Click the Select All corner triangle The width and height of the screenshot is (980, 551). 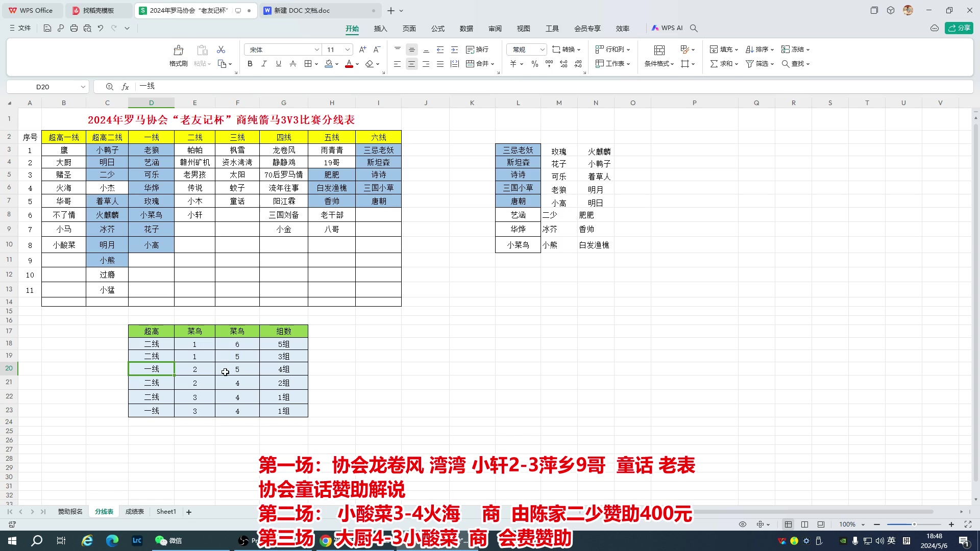click(x=9, y=103)
